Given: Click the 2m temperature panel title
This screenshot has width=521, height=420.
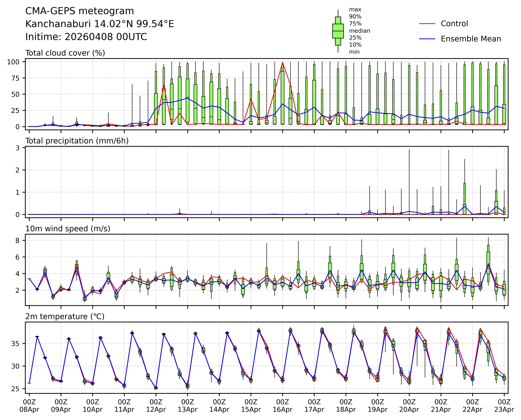Looking at the screenshot, I should pyautogui.click(x=65, y=316).
